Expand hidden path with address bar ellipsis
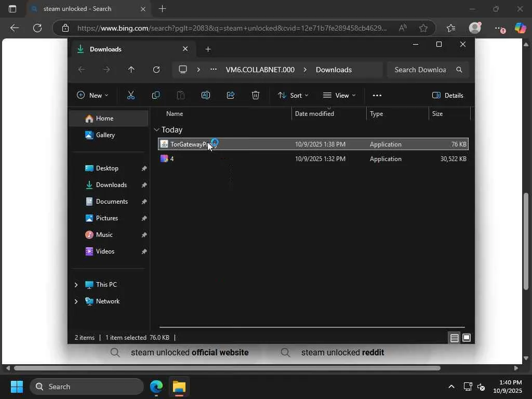 click(213, 69)
